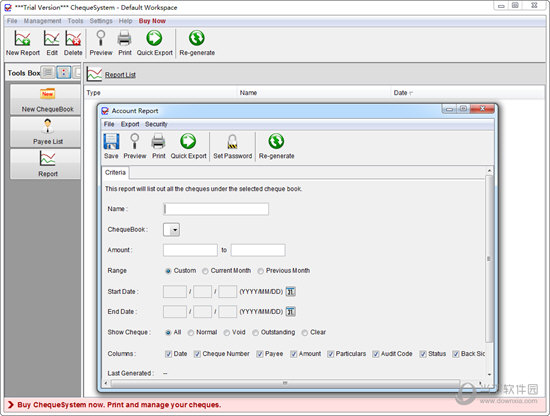This screenshot has width=550, height=416.
Task: Toggle the Date column checkbox
Action: click(x=168, y=354)
